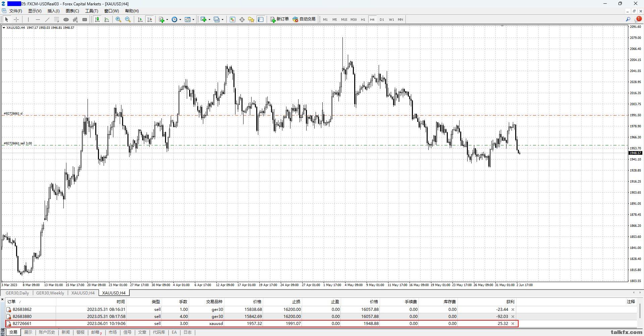Sort orders by the 订单 column header
Image resolution: width=644 pixels, height=336 pixels.
coord(31,301)
